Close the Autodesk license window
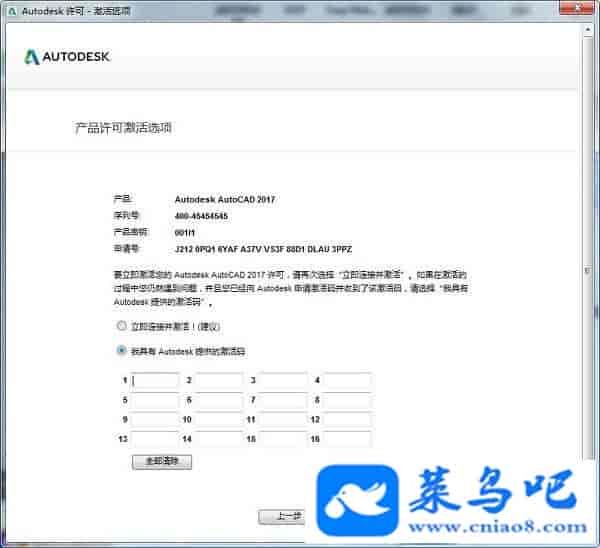This screenshot has width=600, height=548. pos(579,8)
